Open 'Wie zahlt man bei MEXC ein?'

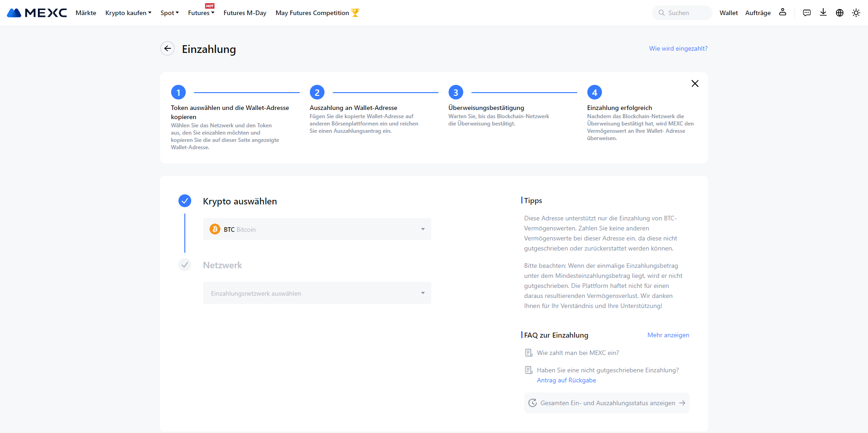(x=578, y=353)
